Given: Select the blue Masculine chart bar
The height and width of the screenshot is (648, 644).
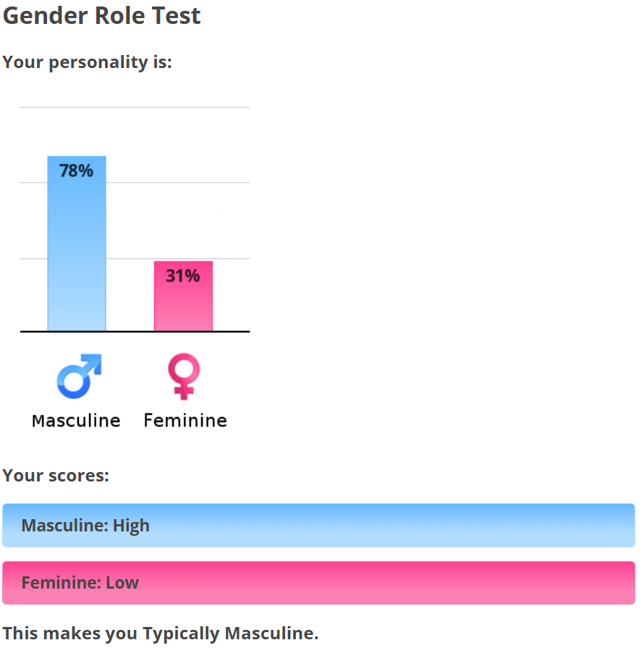Looking at the screenshot, I should tap(77, 243).
